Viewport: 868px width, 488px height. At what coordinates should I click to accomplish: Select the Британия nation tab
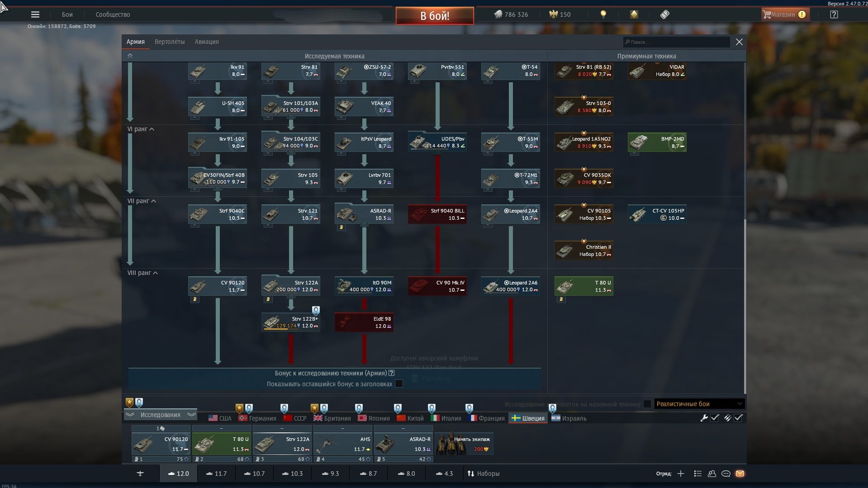point(332,418)
